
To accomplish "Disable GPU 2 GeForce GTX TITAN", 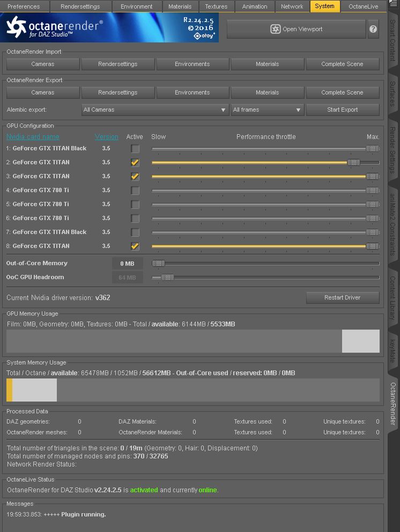I will [135, 163].
